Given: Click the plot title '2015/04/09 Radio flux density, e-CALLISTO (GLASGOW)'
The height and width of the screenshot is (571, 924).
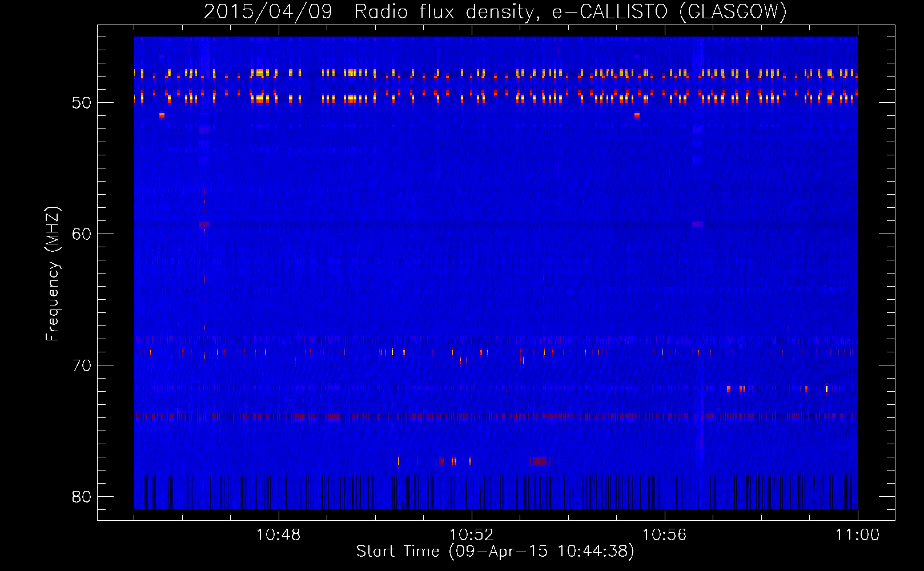Looking at the screenshot, I should pos(495,11).
